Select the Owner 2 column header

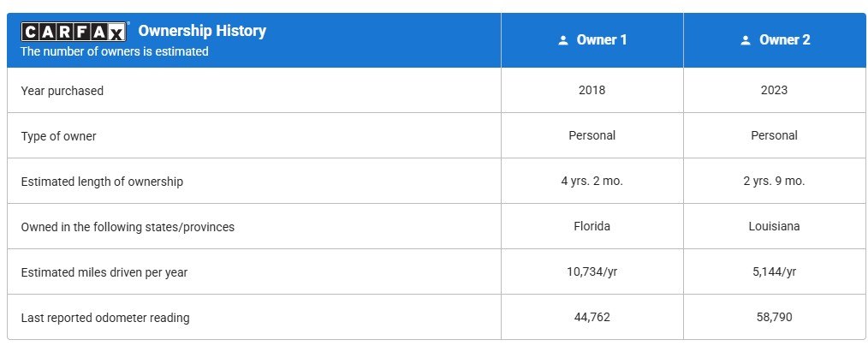coord(784,40)
